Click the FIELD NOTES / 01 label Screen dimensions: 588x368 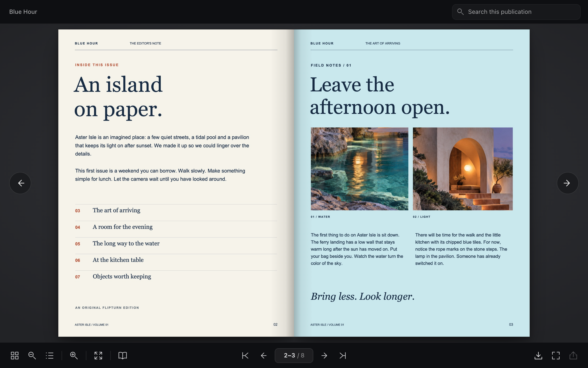[x=331, y=65]
